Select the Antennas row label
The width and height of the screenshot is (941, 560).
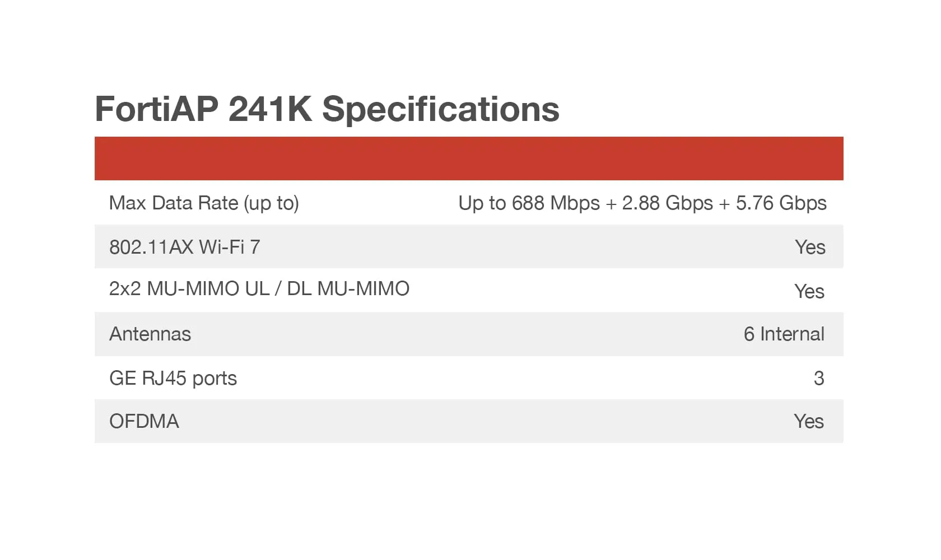150,334
